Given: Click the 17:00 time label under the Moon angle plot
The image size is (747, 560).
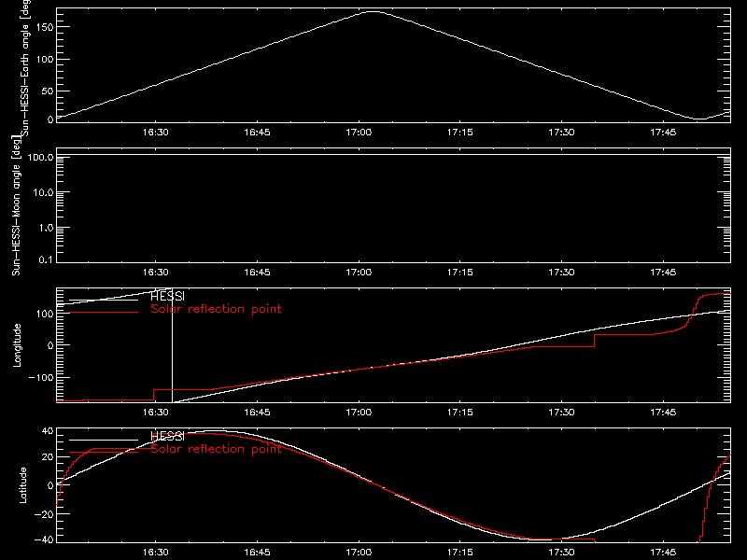Looking at the screenshot, I should click(x=359, y=273).
